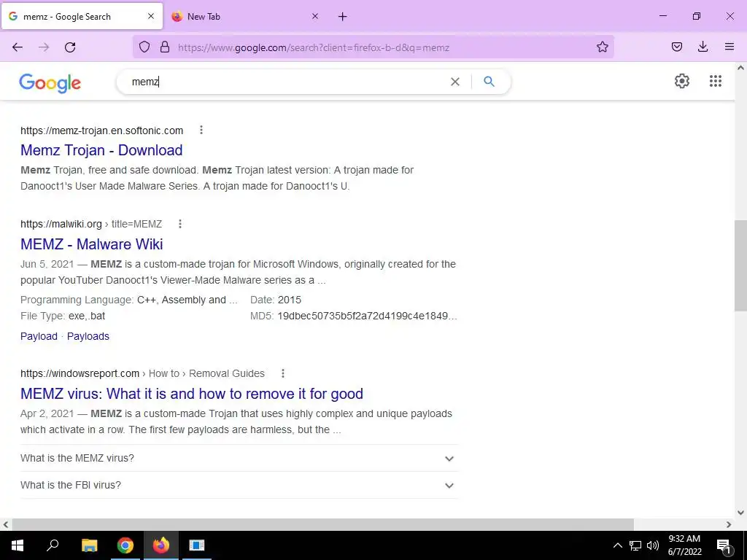The image size is (747, 560).
Task: Focus the Firefox address bar
Action: point(373,47)
